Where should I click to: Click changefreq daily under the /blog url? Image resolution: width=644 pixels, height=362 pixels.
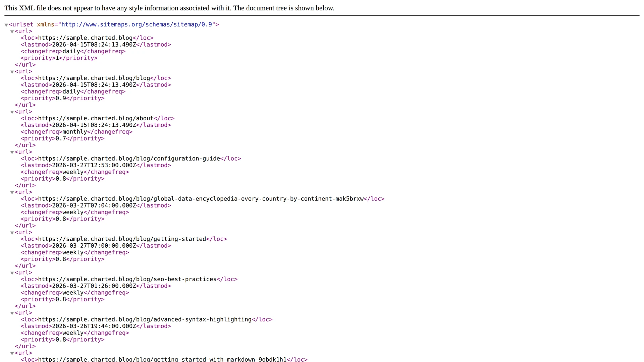71,92
